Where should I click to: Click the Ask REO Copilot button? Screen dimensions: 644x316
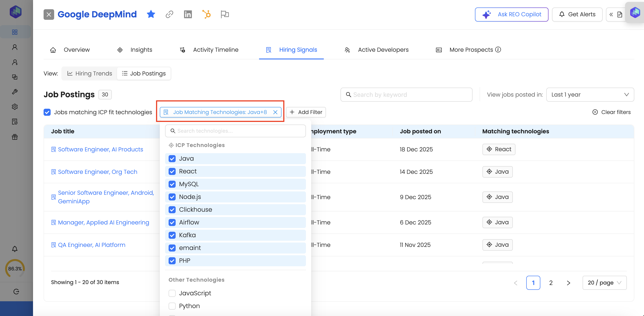(x=511, y=14)
